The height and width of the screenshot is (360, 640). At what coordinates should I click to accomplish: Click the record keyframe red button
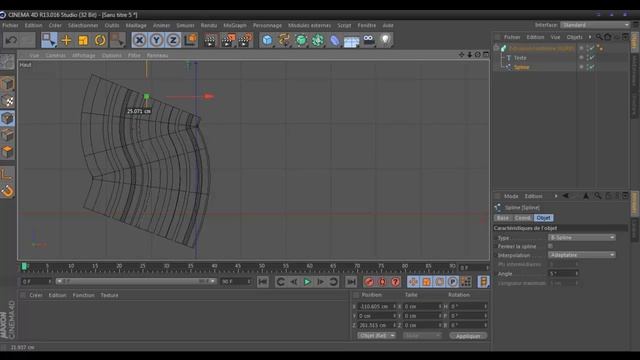(369, 282)
